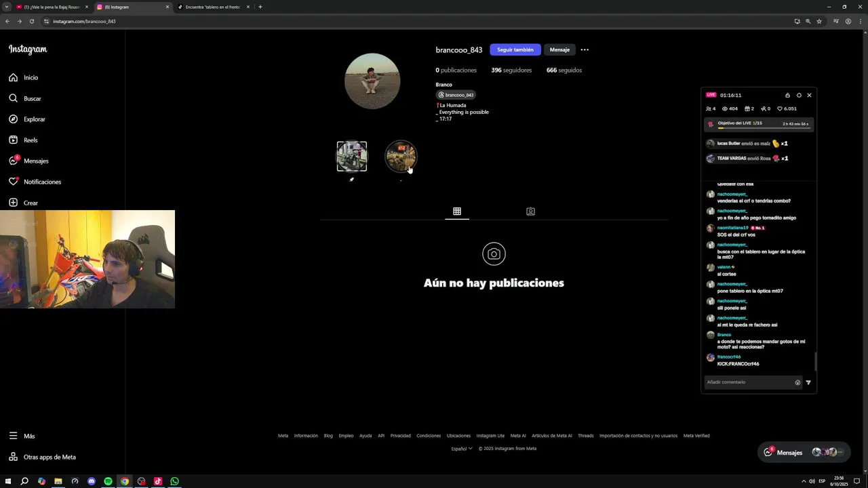Open Discord from the taskbar
The width and height of the screenshot is (868, 488).
pyautogui.click(x=92, y=481)
